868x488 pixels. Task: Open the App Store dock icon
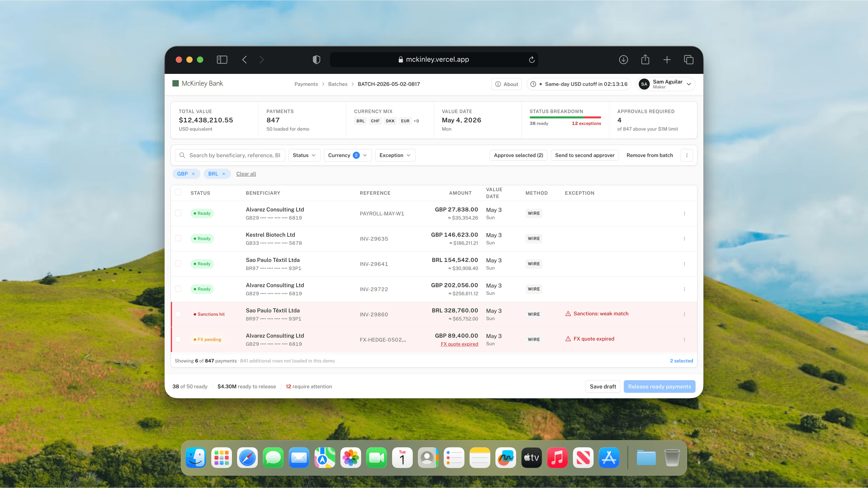(x=609, y=458)
